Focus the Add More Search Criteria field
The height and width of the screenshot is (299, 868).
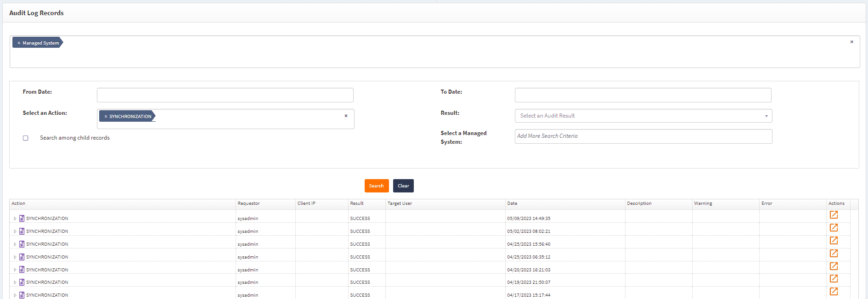coord(643,136)
